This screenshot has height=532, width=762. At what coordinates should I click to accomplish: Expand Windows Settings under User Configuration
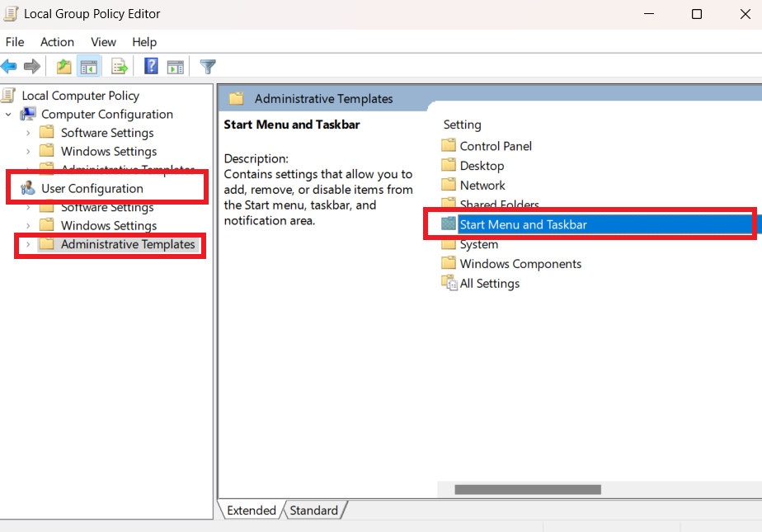[28, 226]
